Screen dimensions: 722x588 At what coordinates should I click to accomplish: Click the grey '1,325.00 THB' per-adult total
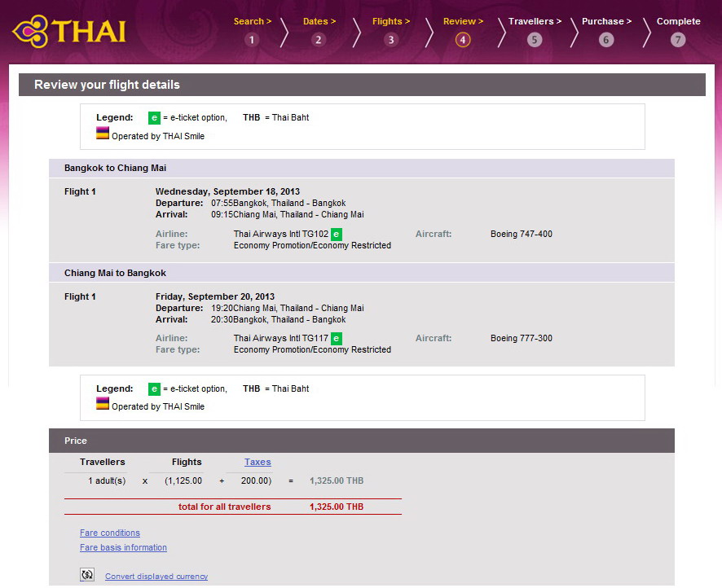pyautogui.click(x=337, y=480)
